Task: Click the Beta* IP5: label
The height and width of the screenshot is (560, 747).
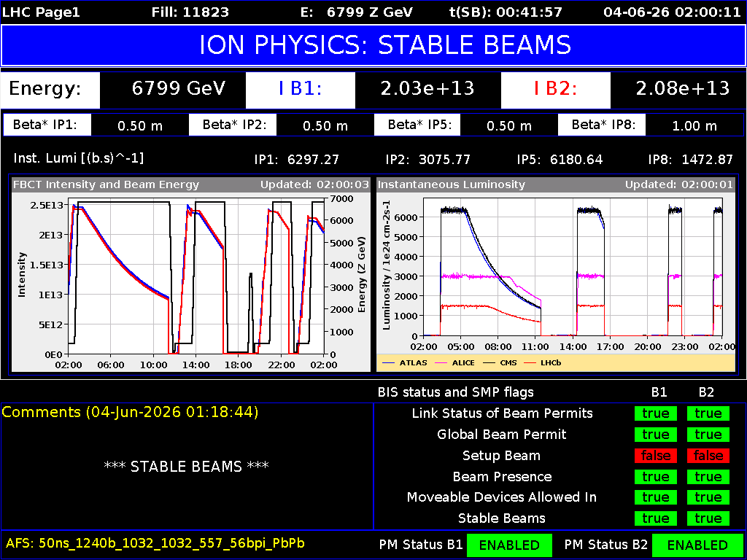Action: [x=418, y=125]
